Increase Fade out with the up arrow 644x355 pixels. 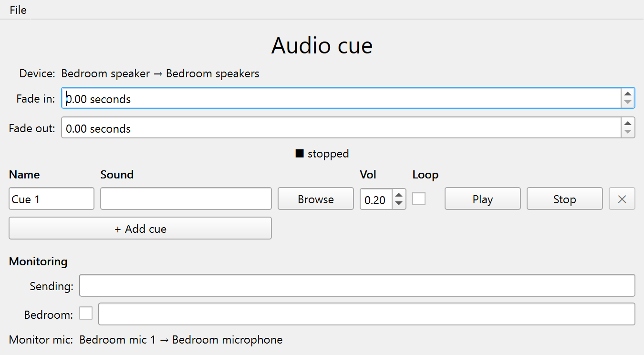click(628, 124)
